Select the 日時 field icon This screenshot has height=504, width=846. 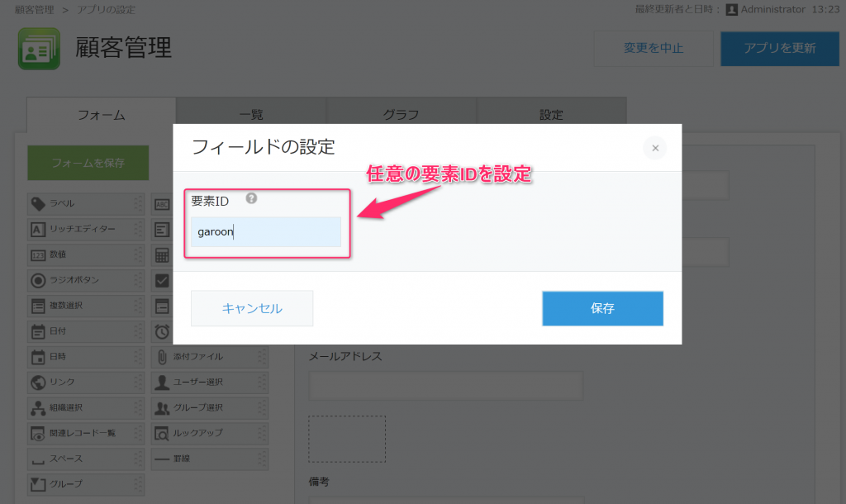38,357
